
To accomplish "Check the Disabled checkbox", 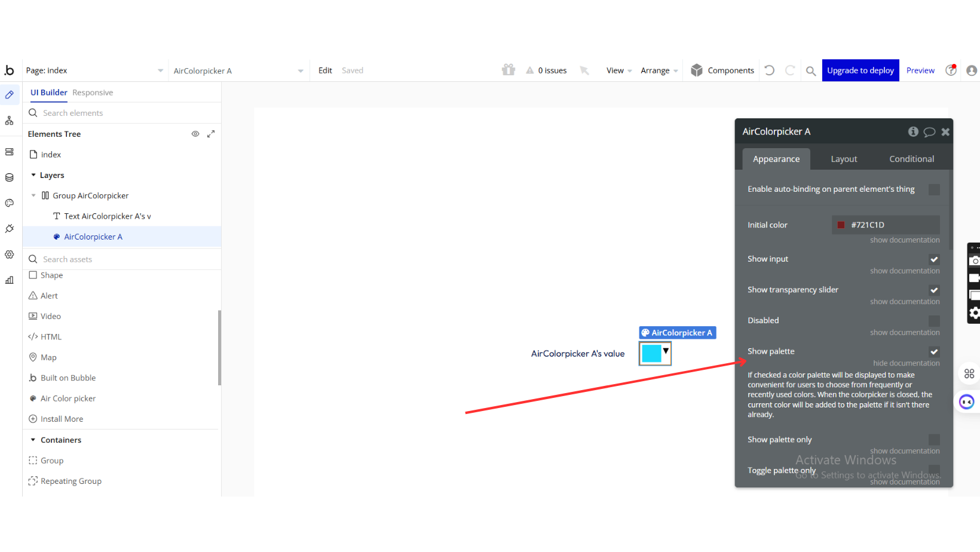I will [934, 321].
